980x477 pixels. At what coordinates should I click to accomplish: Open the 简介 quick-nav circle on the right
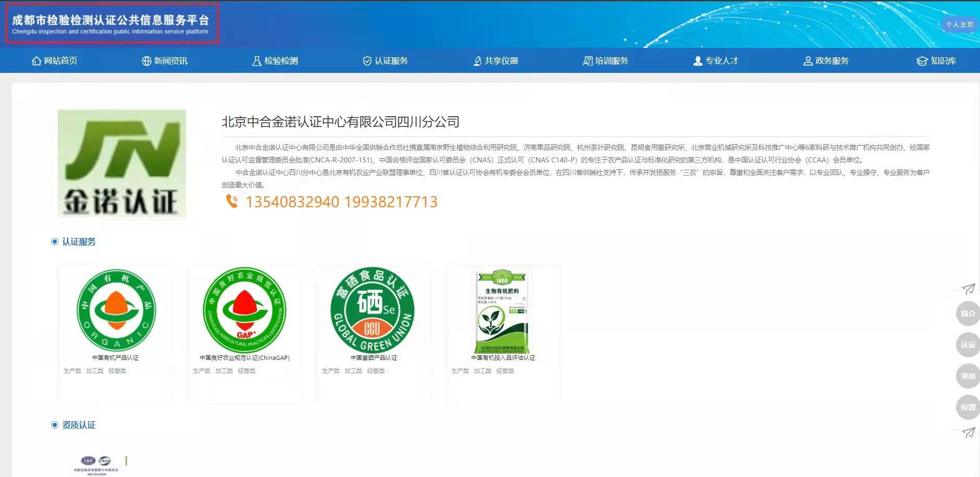tap(968, 313)
